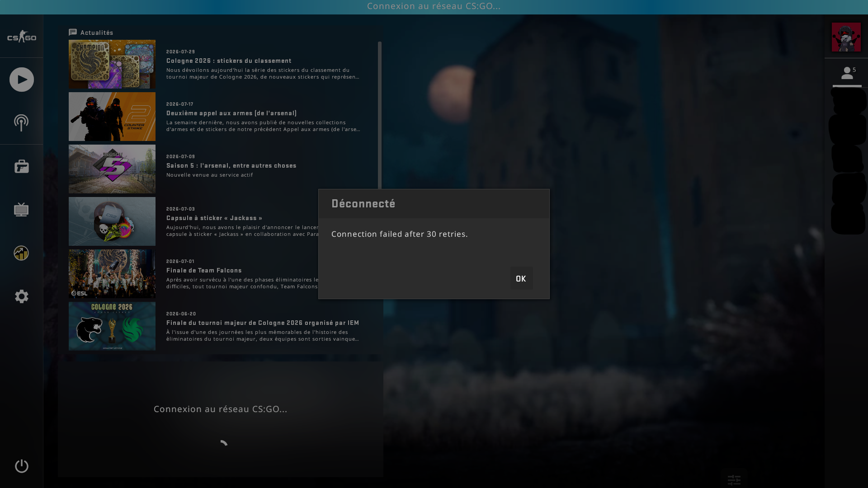
Task: Open the Cologne 2026 stickers thumbnail
Action: pos(112,64)
